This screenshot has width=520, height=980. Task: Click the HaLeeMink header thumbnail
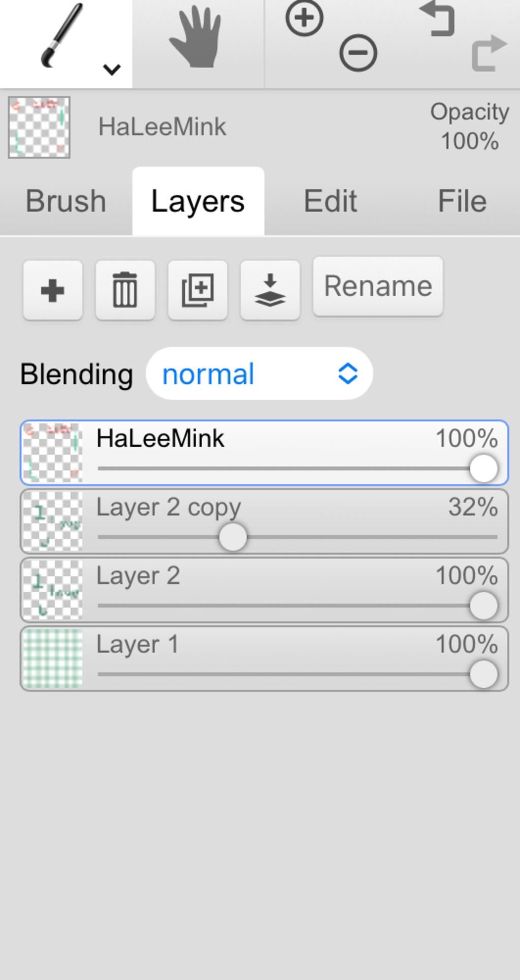pos(39,128)
